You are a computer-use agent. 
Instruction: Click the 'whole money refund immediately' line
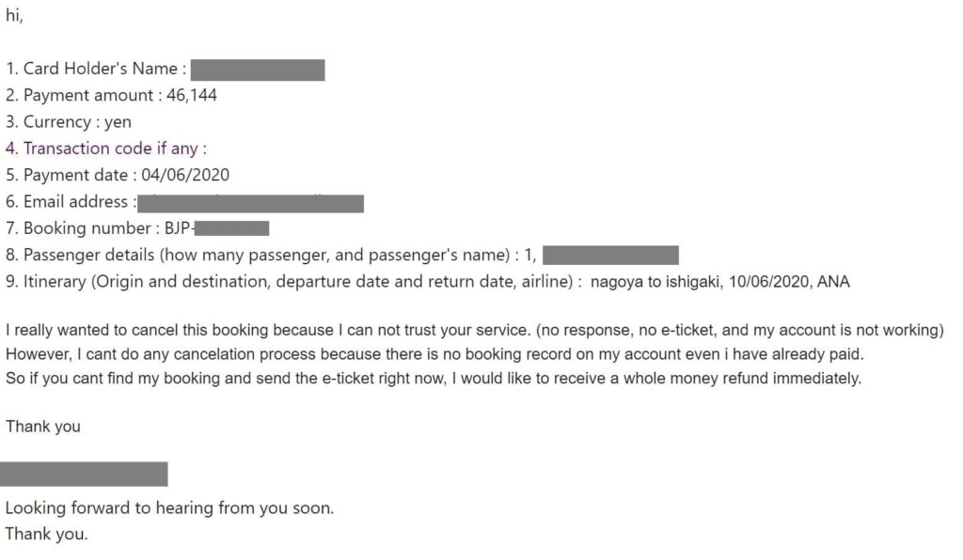click(x=434, y=378)
